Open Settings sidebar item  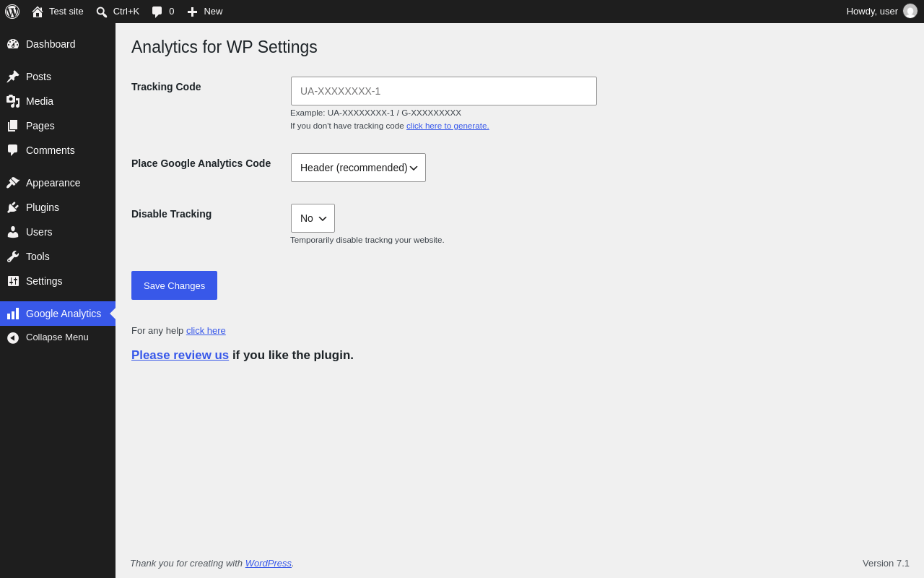point(58,281)
